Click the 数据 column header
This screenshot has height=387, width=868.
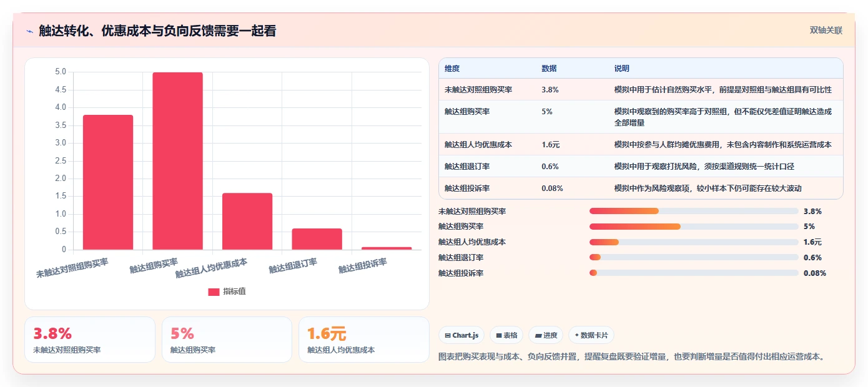point(550,69)
